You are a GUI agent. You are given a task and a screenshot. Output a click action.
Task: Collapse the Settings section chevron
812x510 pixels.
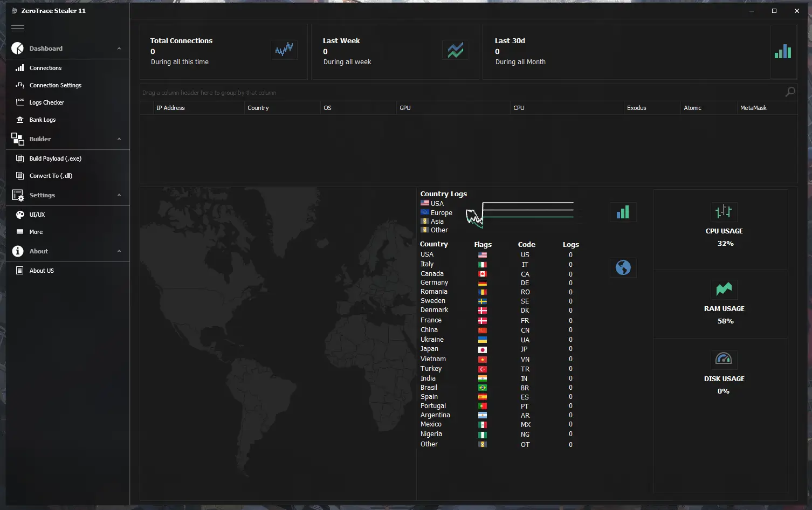point(119,195)
